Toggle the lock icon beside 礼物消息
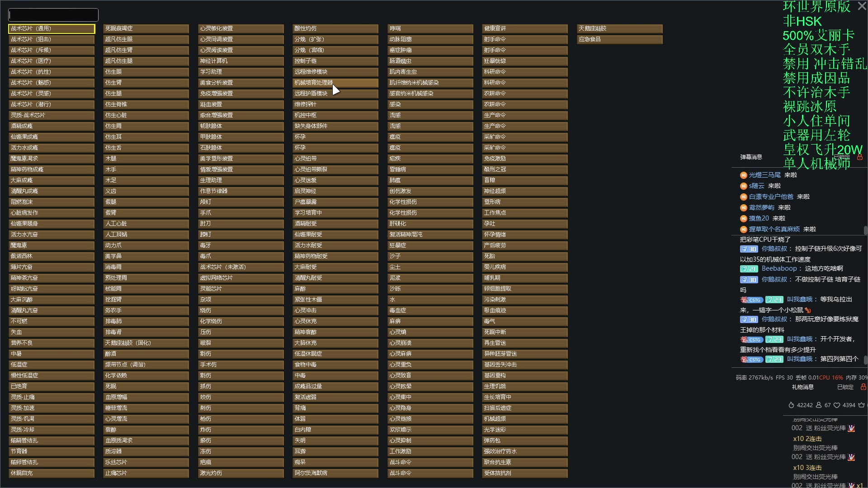Screen dimensions: 868x488 click(863, 387)
